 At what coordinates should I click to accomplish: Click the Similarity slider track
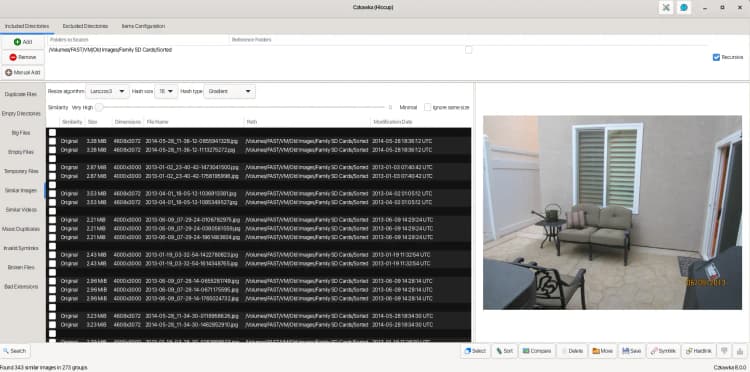pyautogui.click(x=244, y=107)
